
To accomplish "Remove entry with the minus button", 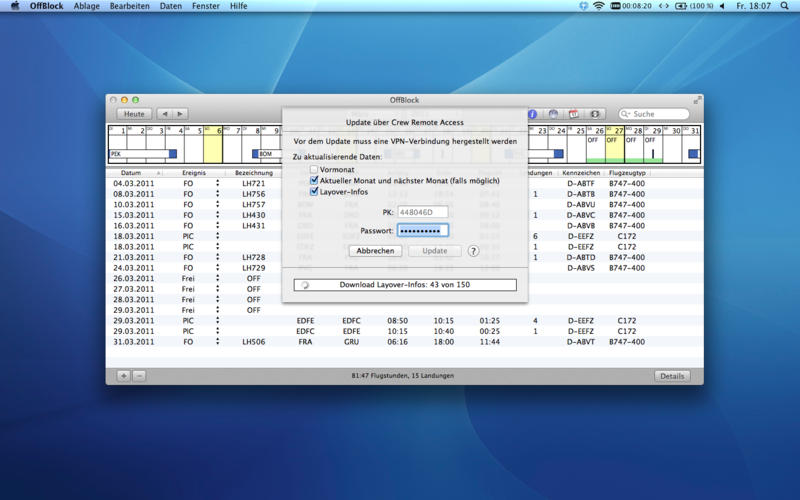I will pyautogui.click(x=139, y=376).
